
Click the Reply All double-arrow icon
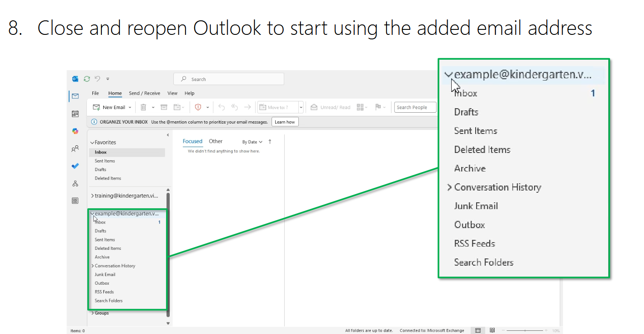pos(234,107)
